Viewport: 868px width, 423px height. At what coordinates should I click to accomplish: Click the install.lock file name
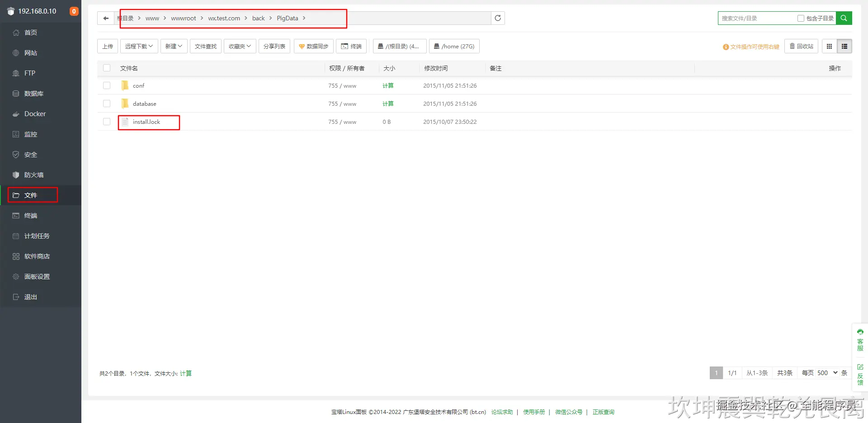click(x=146, y=122)
